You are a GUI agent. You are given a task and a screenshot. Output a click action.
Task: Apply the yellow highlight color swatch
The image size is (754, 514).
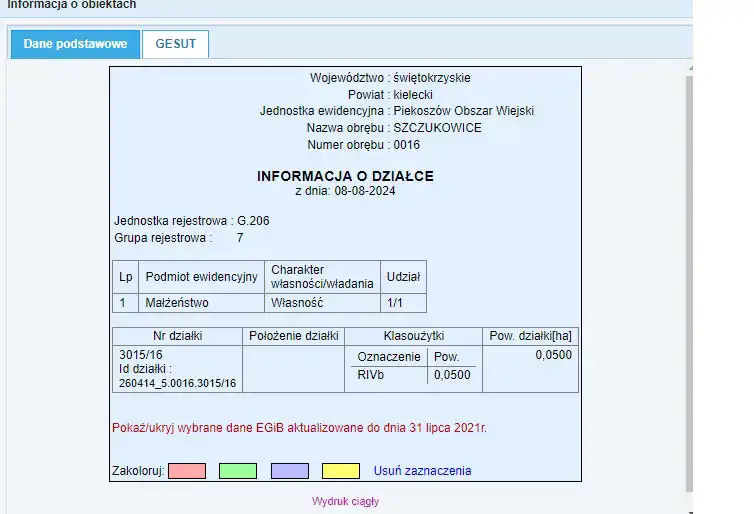click(x=340, y=470)
